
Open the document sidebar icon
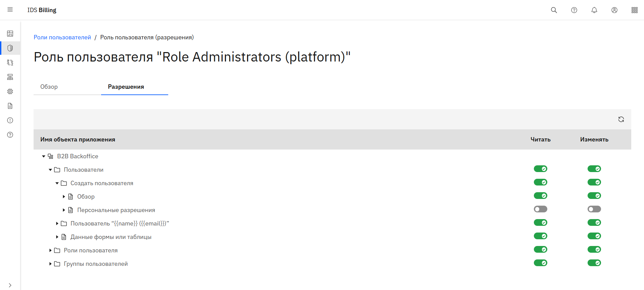(10, 106)
